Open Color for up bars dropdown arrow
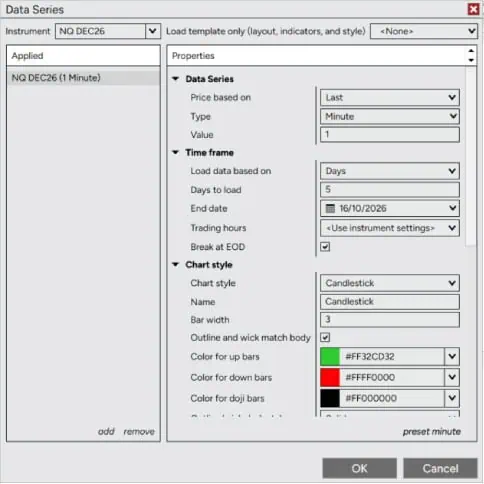 pos(452,356)
